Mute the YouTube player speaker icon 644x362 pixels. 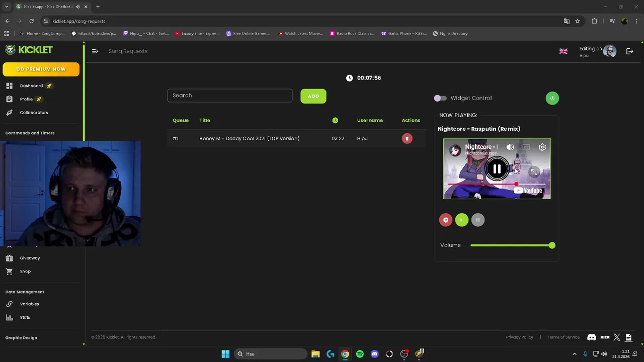[x=510, y=147]
